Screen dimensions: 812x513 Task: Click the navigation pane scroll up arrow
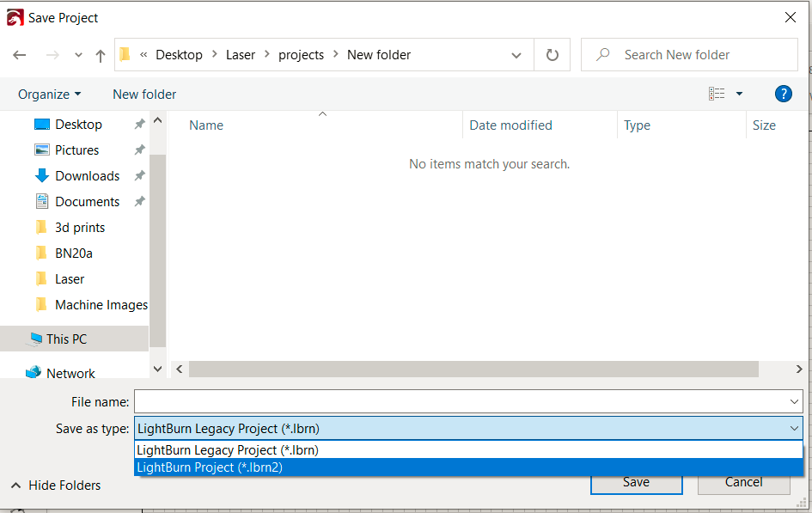click(158, 120)
